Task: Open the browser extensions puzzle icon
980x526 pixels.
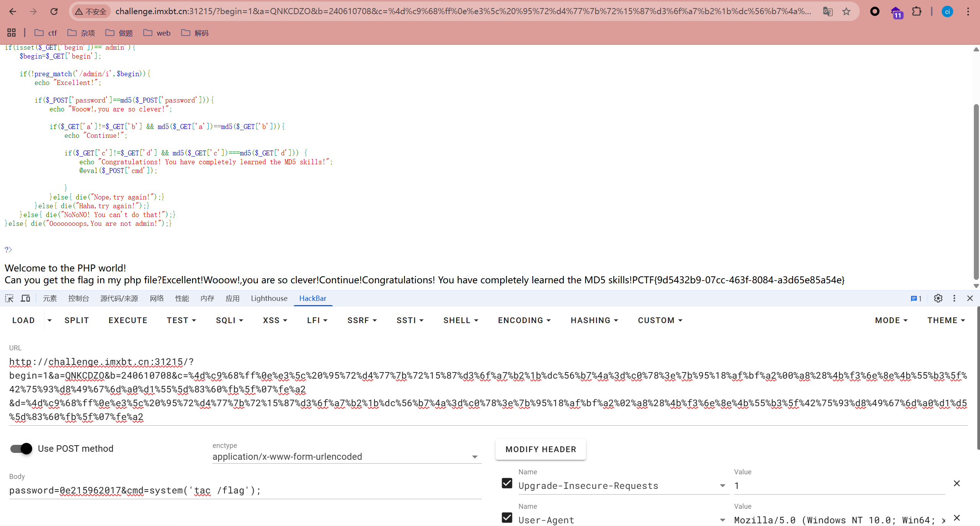Action: 917,11
